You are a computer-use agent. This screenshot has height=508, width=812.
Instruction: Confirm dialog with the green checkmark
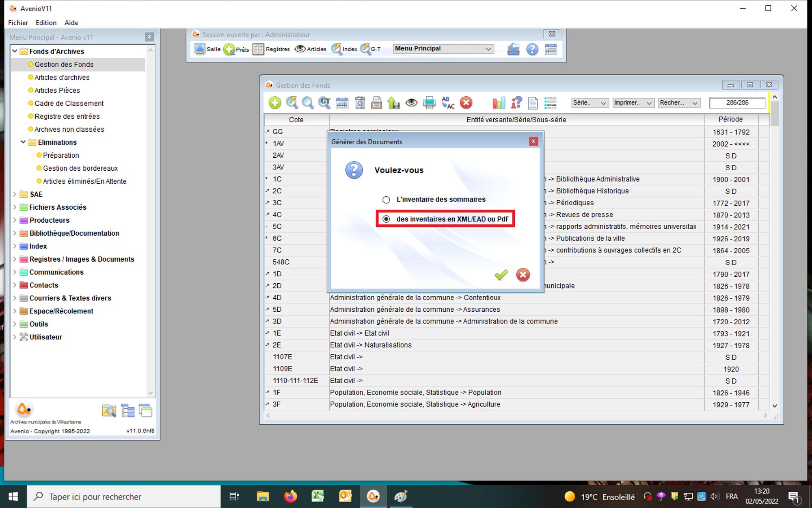501,275
